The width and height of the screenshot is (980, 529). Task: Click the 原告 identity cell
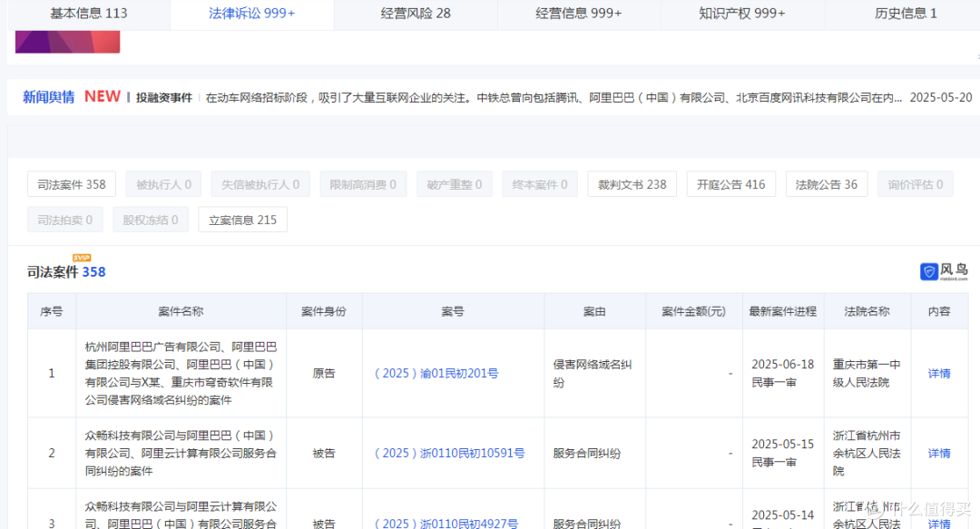pyautogui.click(x=324, y=373)
